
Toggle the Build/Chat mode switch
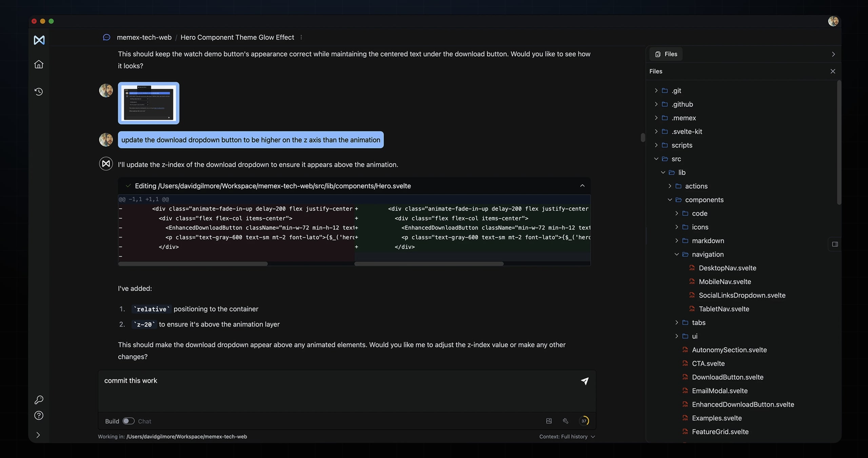pyautogui.click(x=129, y=421)
